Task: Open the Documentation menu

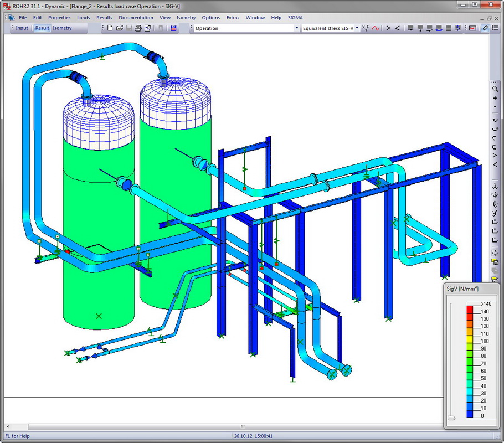Action: 136,18
